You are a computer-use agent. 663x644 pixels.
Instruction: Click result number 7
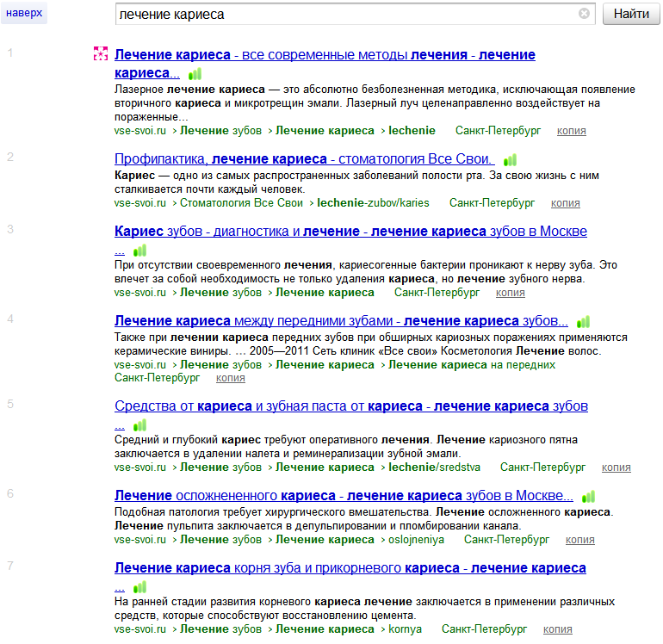(x=10, y=566)
